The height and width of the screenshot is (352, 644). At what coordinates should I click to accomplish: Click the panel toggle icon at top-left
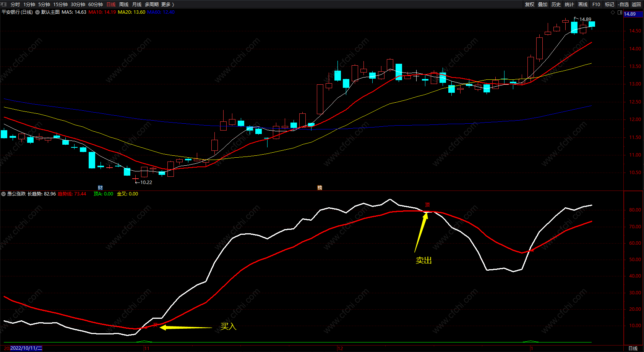point(4,4)
